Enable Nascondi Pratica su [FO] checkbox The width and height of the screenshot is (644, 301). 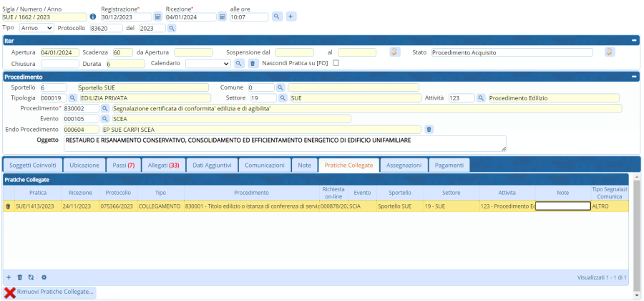coord(336,63)
